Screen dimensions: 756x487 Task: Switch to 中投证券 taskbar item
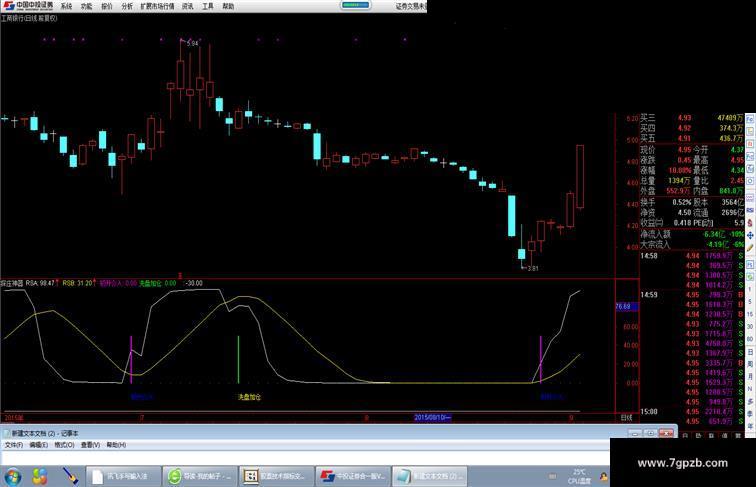[x=353, y=476]
